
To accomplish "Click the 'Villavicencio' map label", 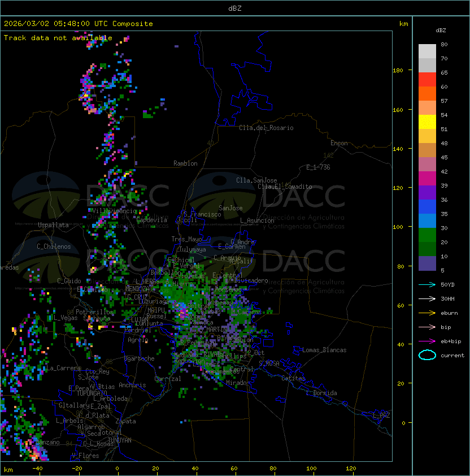I will tap(114, 211).
